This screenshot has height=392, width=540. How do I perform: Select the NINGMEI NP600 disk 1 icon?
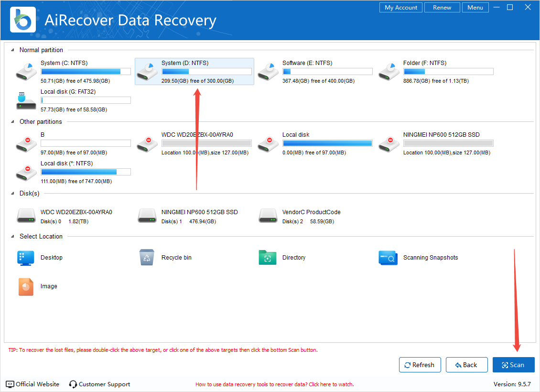tap(147, 216)
